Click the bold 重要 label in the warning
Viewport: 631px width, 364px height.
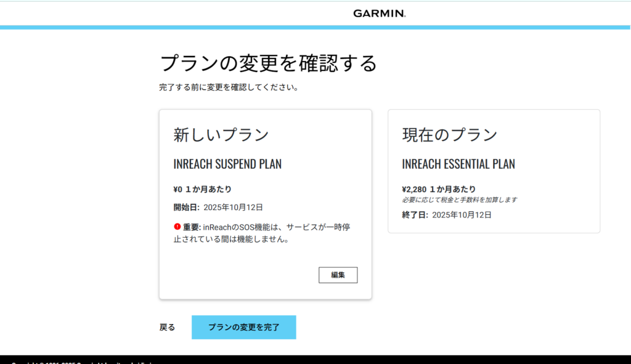point(191,227)
